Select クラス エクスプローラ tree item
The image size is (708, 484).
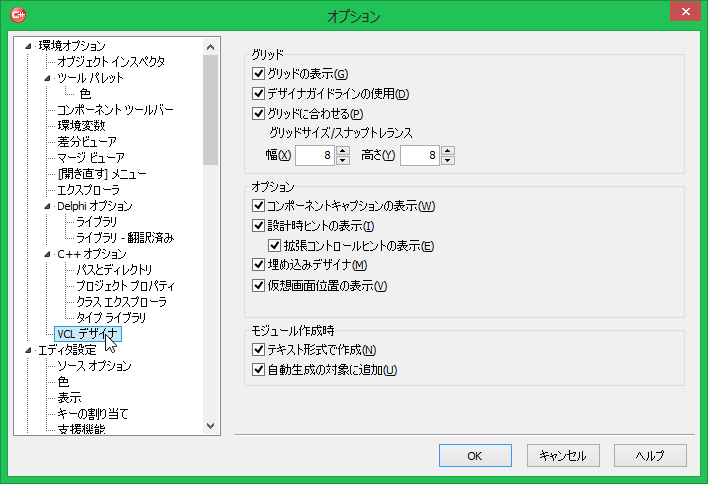point(121,302)
